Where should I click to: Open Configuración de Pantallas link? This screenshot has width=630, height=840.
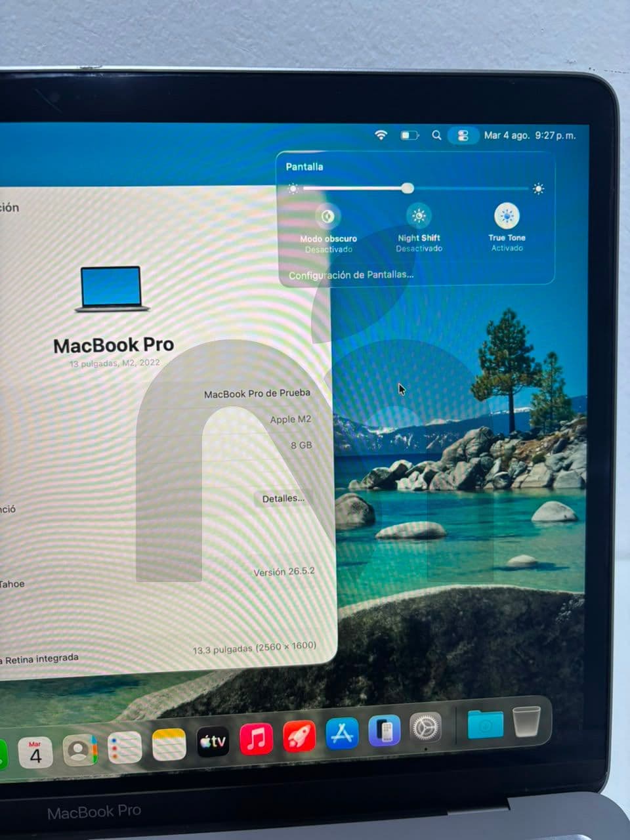[351, 275]
